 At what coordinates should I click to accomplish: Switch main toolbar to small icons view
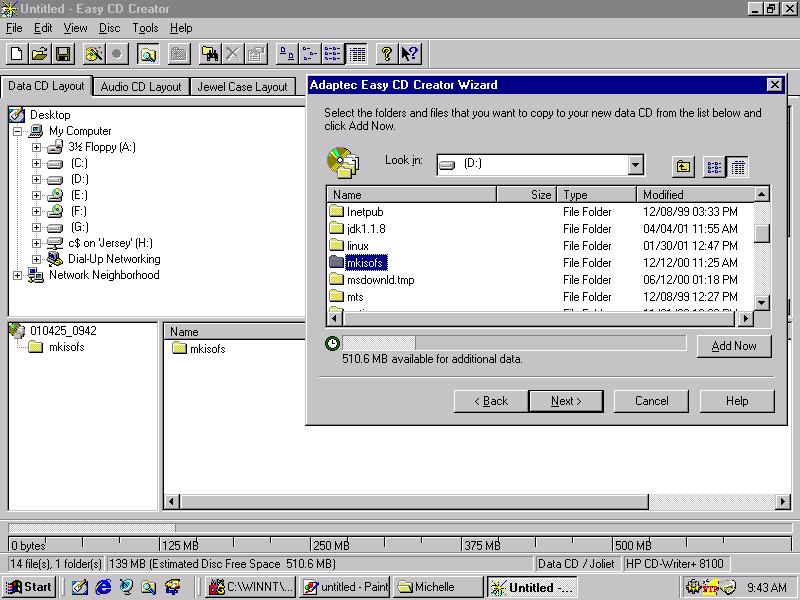pyautogui.click(x=310, y=54)
